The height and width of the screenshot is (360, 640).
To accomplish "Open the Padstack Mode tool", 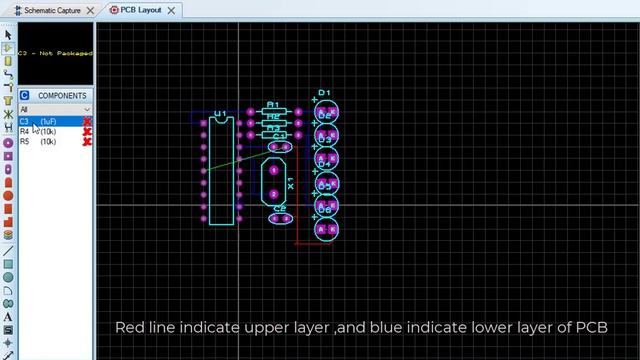I will [8, 235].
